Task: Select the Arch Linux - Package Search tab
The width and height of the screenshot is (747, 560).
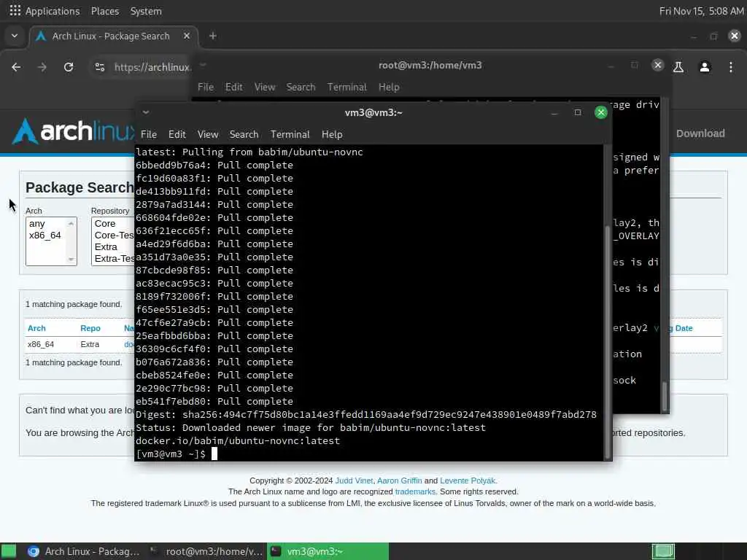Action: 111,36
